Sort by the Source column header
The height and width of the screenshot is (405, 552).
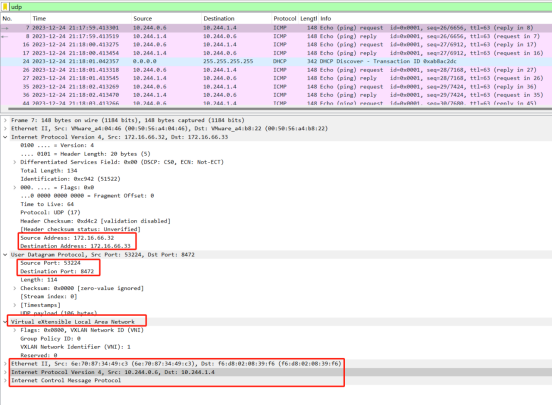click(x=143, y=19)
